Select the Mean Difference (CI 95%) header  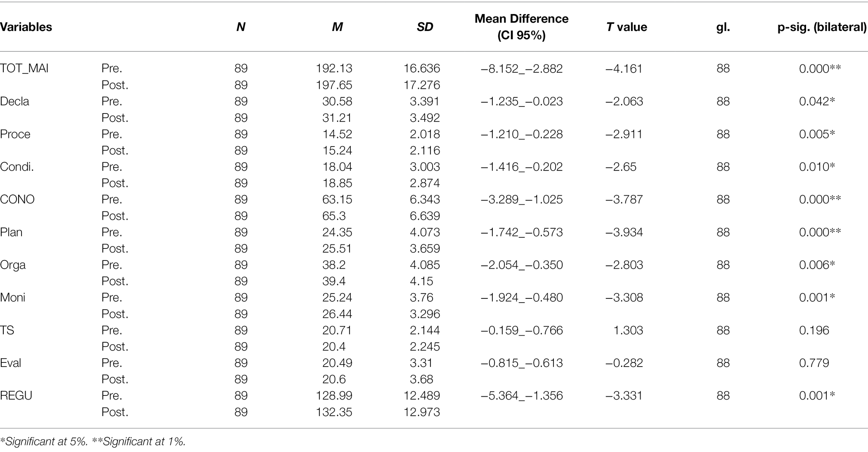click(x=521, y=27)
